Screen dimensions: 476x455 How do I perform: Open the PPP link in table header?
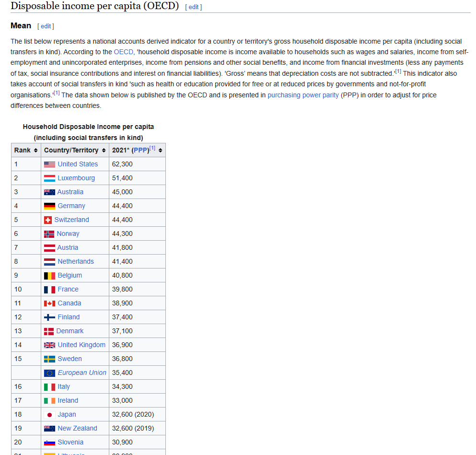click(140, 150)
